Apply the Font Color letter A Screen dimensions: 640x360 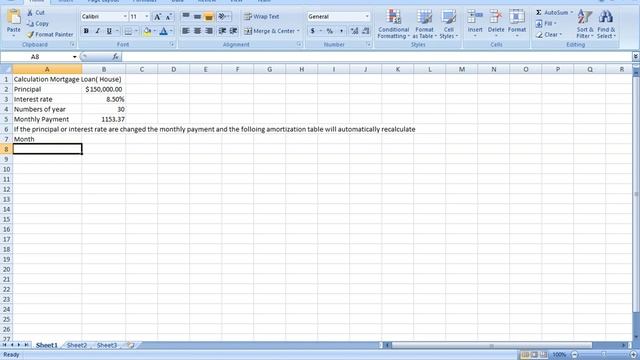click(x=163, y=31)
